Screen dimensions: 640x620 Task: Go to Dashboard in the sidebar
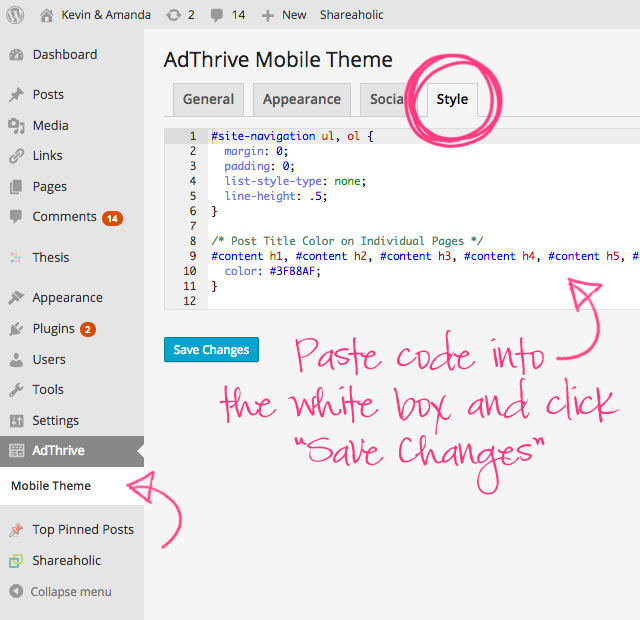(65, 55)
